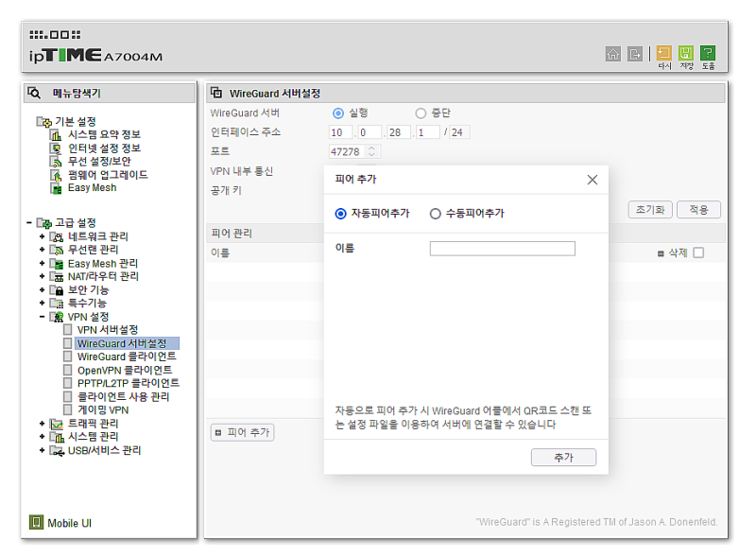The height and width of the screenshot is (557, 756).
Task: Click the subnet prefix field 24
Action: pyautogui.click(x=459, y=132)
